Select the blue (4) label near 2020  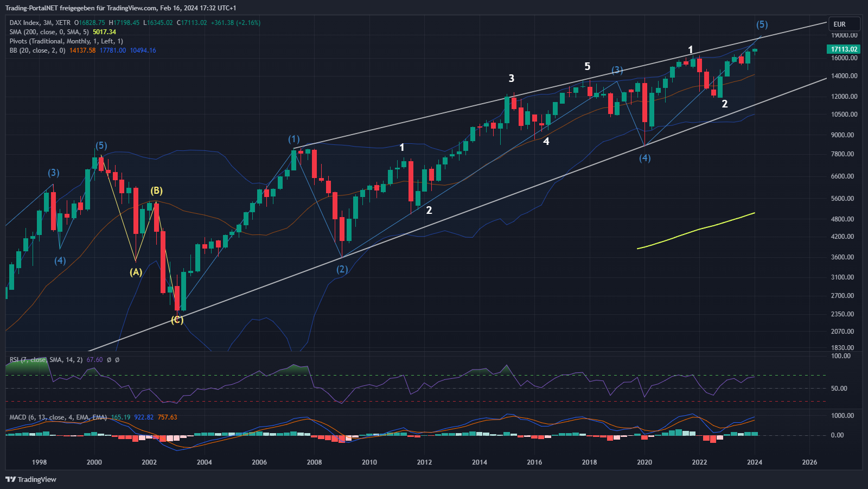click(644, 158)
